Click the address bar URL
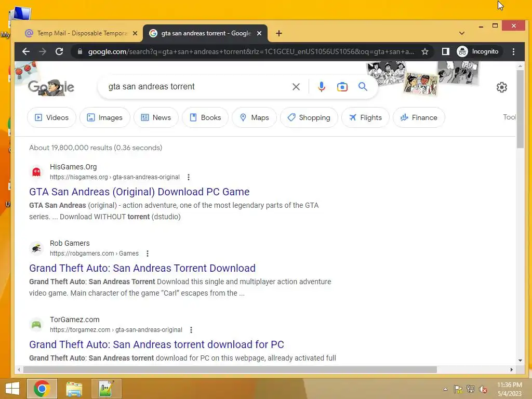The height and width of the screenshot is (399, 532). [x=251, y=51]
